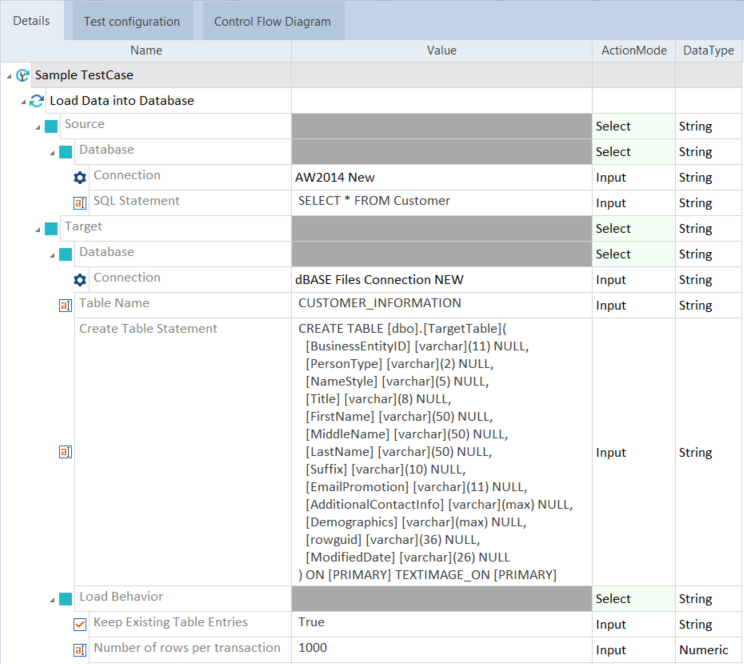Collapse the Sample TestCase tree node
The width and height of the screenshot is (744, 664).
tap(9, 76)
